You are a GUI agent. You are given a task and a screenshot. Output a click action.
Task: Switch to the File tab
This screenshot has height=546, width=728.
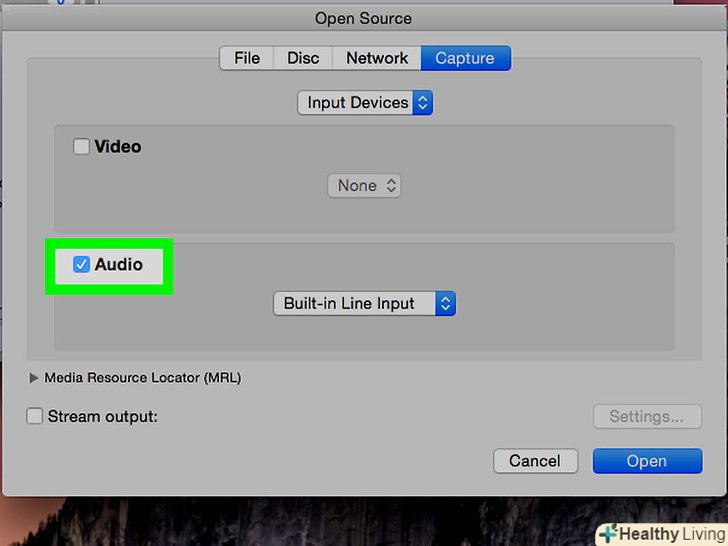247,58
